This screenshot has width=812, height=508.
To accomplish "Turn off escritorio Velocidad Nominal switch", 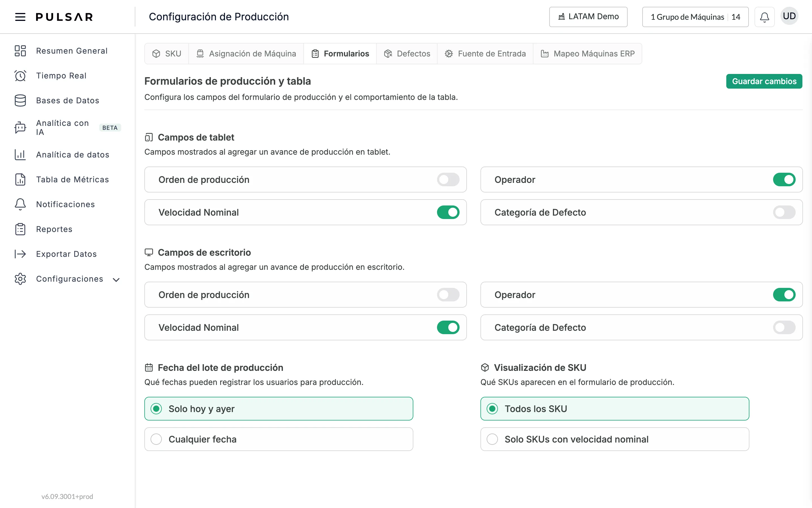I will click(448, 327).
